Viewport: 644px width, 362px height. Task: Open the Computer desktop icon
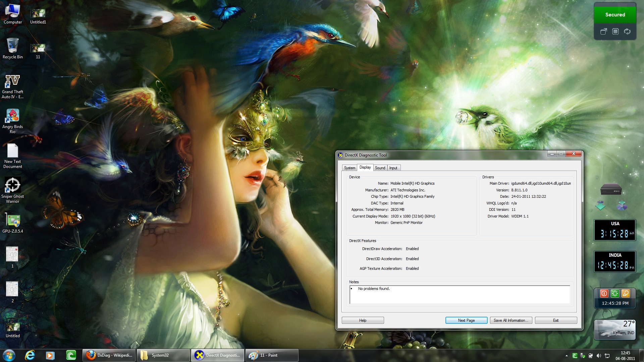13,14
